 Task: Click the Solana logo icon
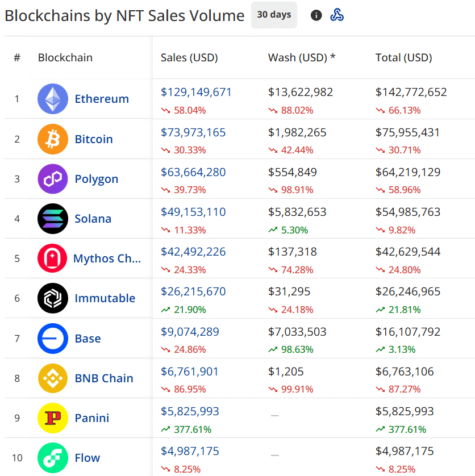click(53, 219)
